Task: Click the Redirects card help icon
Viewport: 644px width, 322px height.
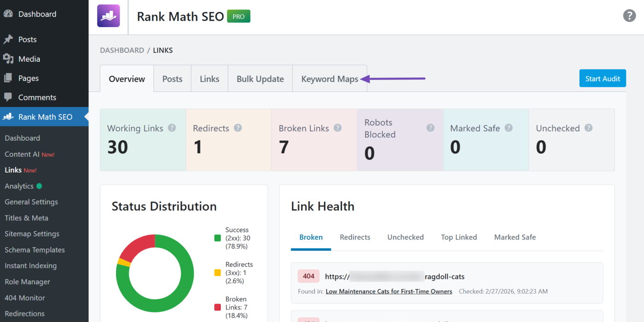Action: [x=238, y=128]
